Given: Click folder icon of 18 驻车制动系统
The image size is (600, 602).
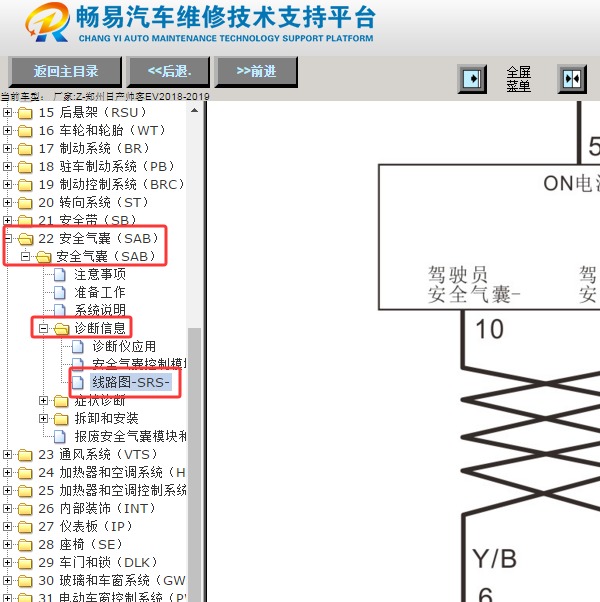Looking at the screenshot, I should (x=25, y=167).
